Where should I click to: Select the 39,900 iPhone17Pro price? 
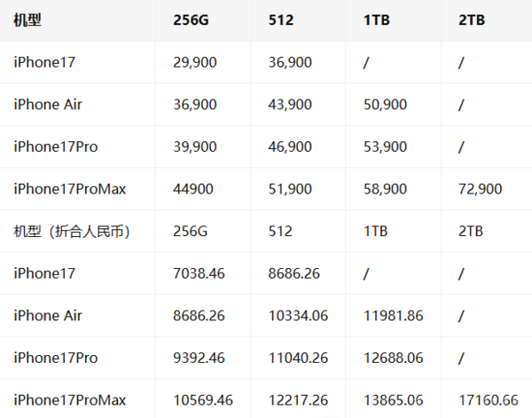(194, 146)
